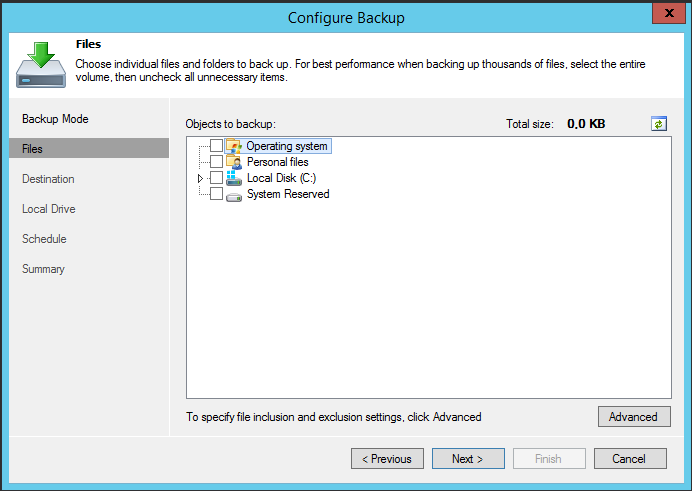Click the Objects to backup label
Viewport: 692px width, 491px height.
tap(230, 124)
